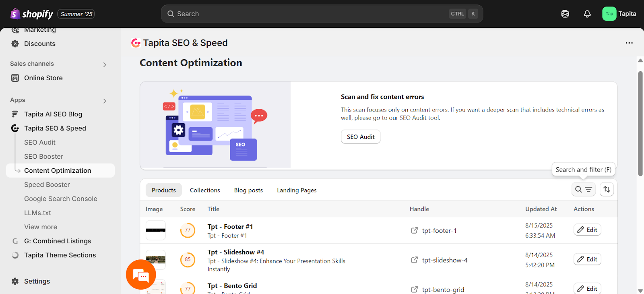The height and width of the screenshot is (294, 644).
Task: Open the notifications bell
Action: point(587,14)
